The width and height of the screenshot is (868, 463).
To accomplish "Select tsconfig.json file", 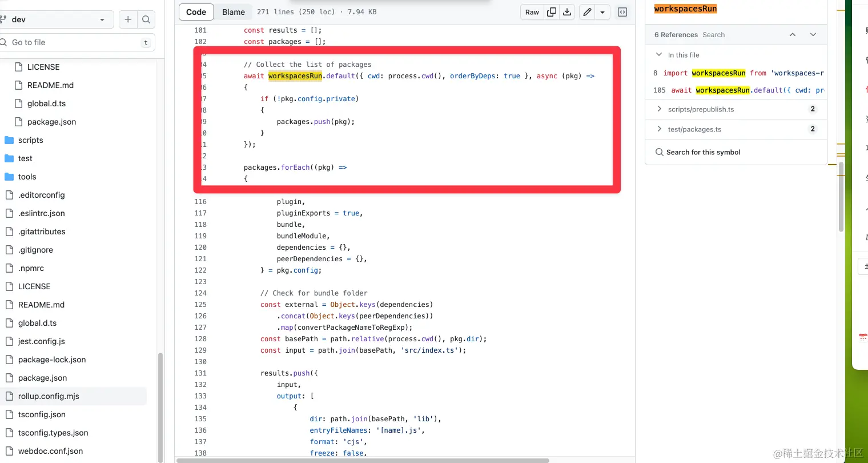I will pyautogui.click(x=42, y=414).
